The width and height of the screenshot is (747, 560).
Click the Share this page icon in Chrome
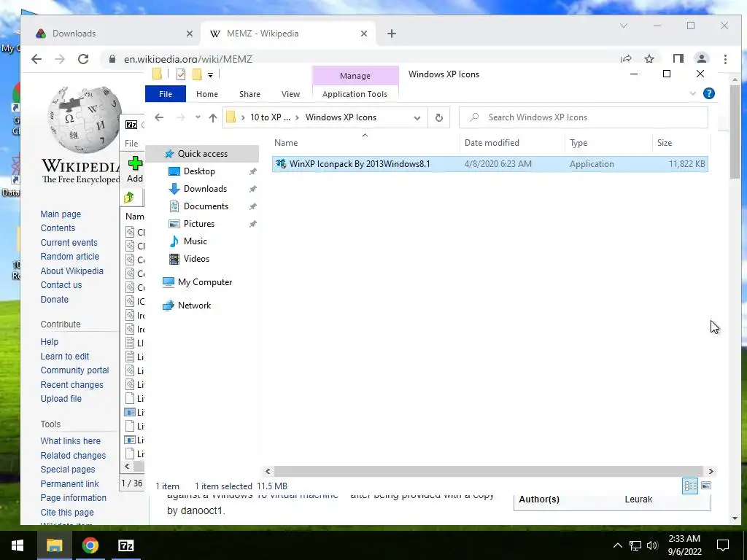[625, 59]
